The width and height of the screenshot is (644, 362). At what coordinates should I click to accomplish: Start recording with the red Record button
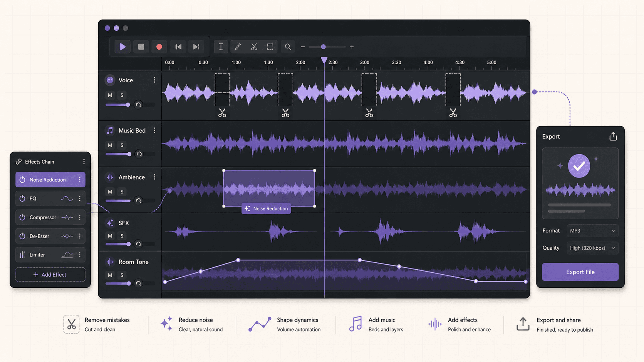pos(159,47)
